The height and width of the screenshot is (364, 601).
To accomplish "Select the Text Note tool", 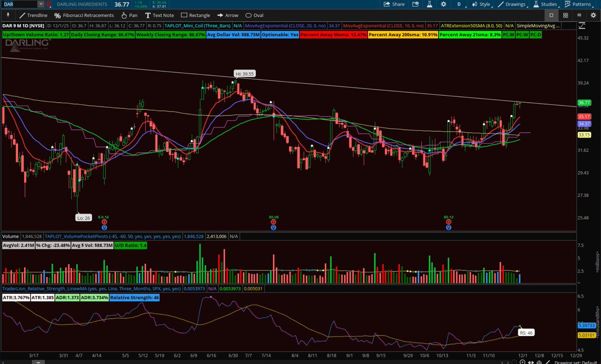I will (x=159, y=16).
